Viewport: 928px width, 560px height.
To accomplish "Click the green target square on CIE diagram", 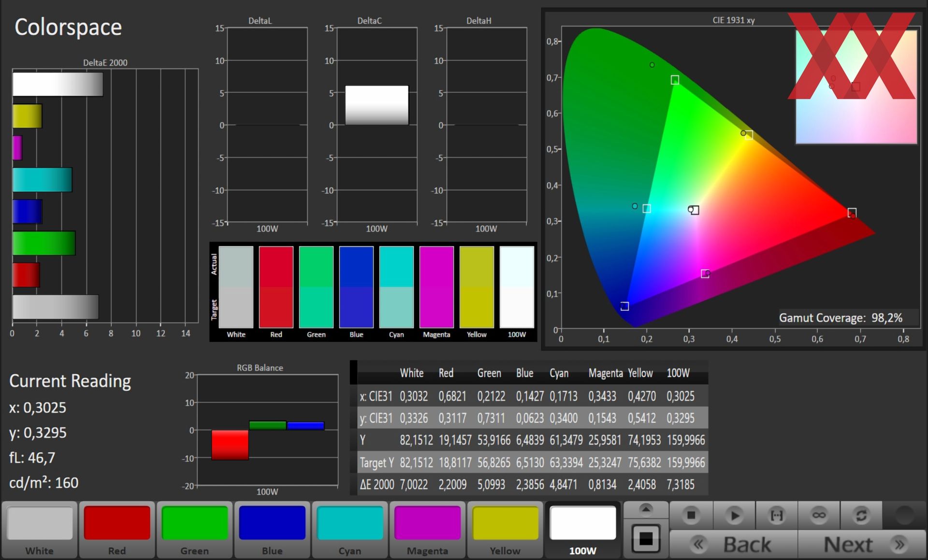I will (675, 80).
